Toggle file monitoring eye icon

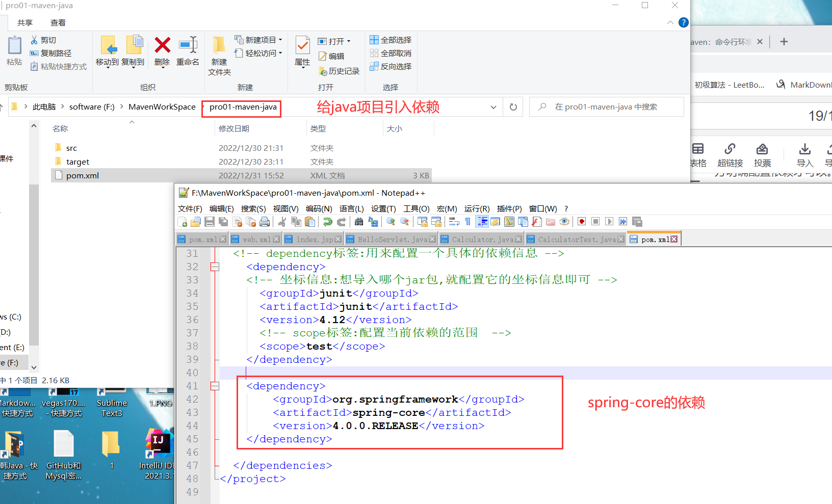(564, 222)
